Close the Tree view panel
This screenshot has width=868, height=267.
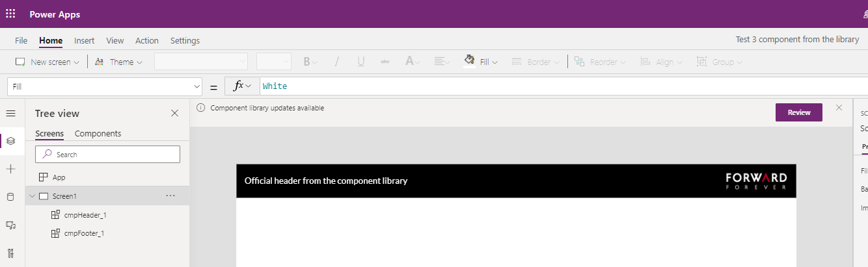click(174, 113)
